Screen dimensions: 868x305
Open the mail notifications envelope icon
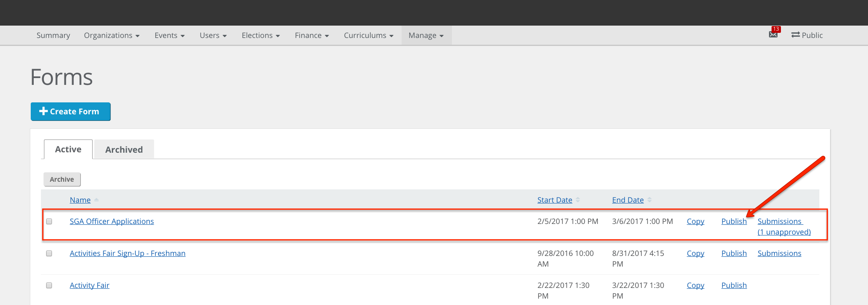click(x=773, y=34)
